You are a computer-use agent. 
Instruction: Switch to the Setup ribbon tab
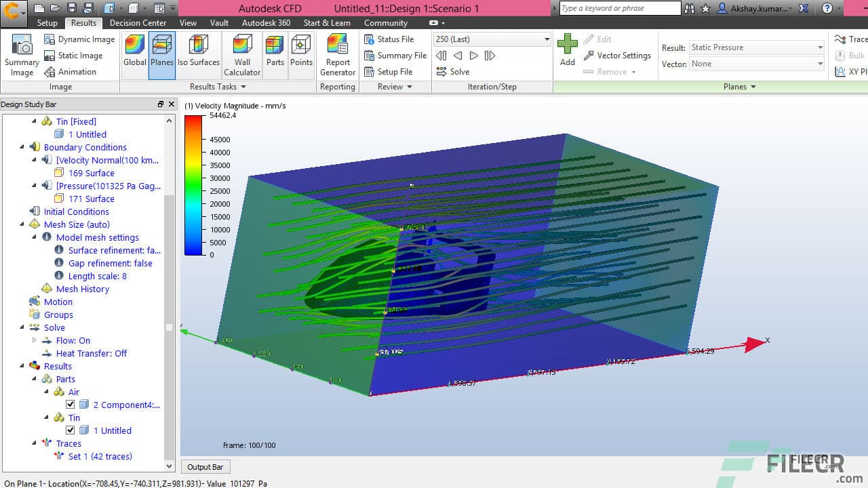[x=47, y=22]
